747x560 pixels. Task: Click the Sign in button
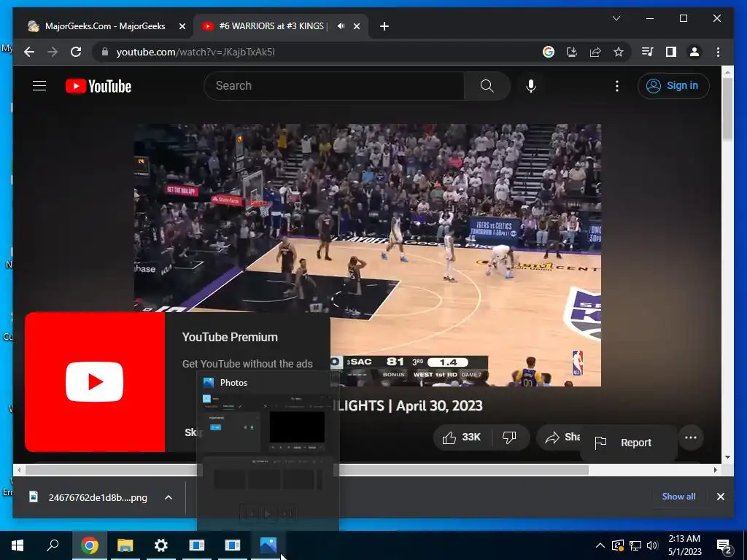click(673, 86)
